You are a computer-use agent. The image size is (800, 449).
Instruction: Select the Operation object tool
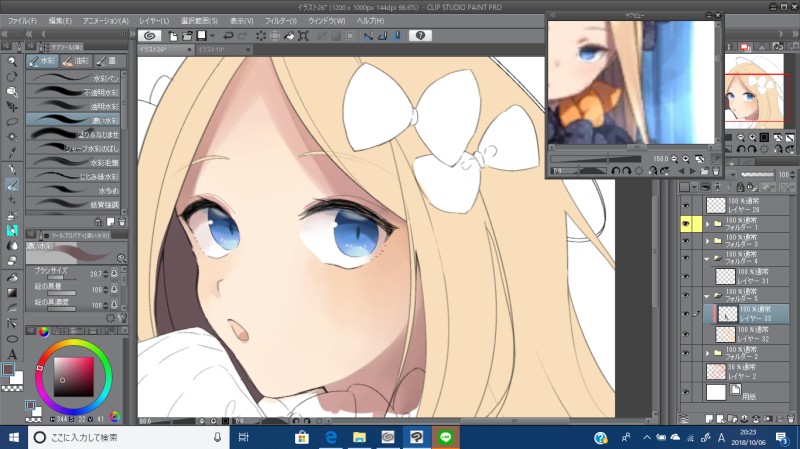[12, 92]
